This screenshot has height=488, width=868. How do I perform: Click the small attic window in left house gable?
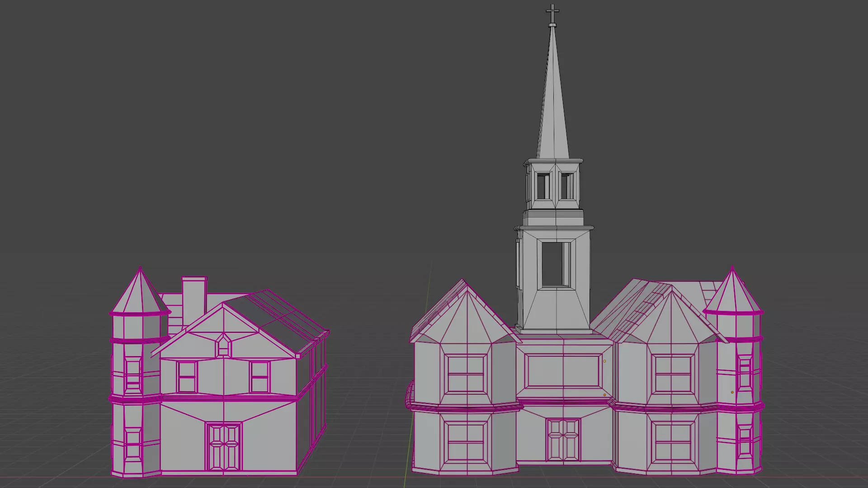click(x=223, y=345)
